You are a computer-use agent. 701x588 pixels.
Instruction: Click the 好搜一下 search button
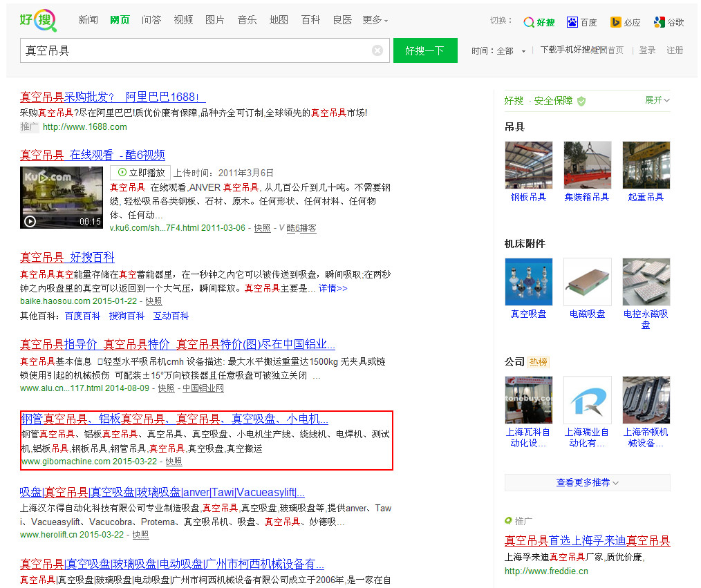click(x=425, y=50)
